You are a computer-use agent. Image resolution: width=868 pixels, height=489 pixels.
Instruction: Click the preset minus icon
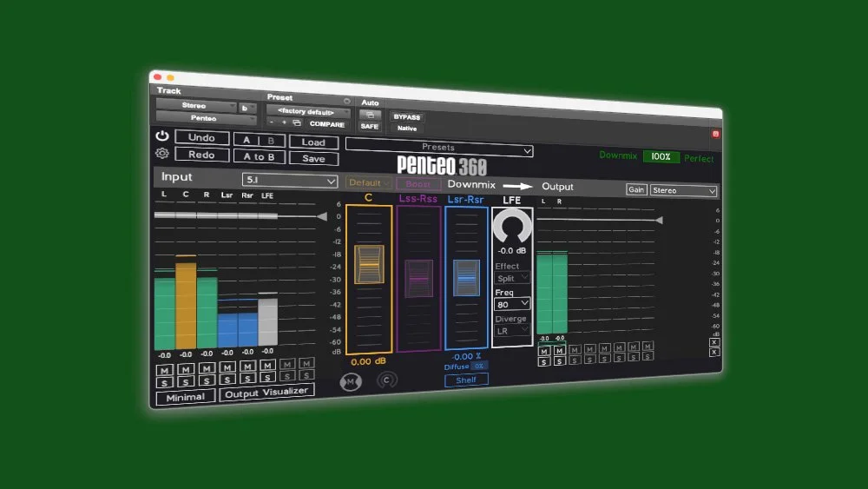(271, 122)
